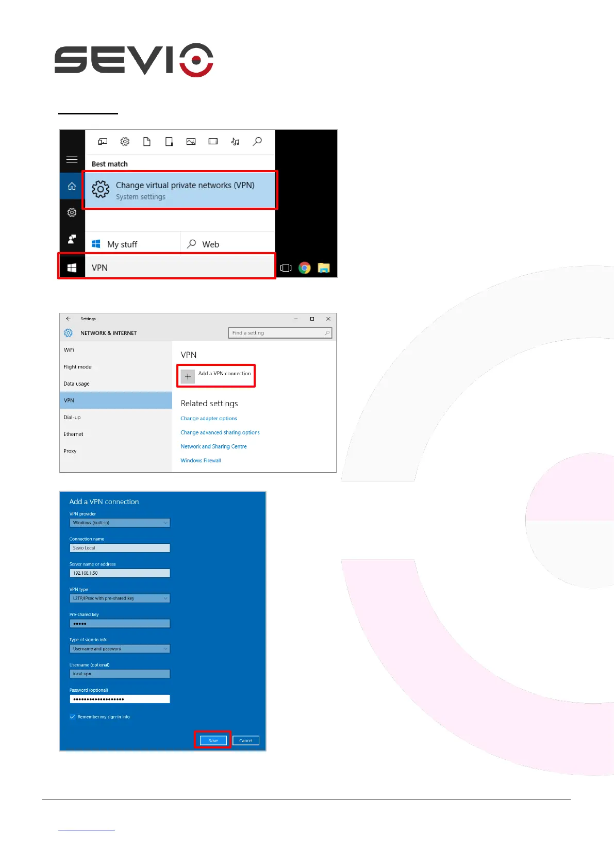Click the Server name or address field
Viewport: 614px width, 868px height.
pos(120,573)
